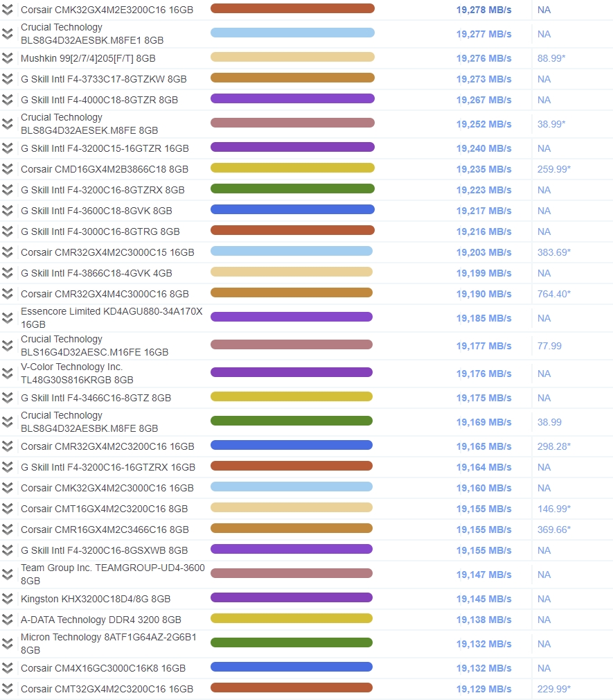The width and height of the screenshot is (613, 700).
Task: Click the 19,278 MB/s speed value
Action: [x=483, y=10]
